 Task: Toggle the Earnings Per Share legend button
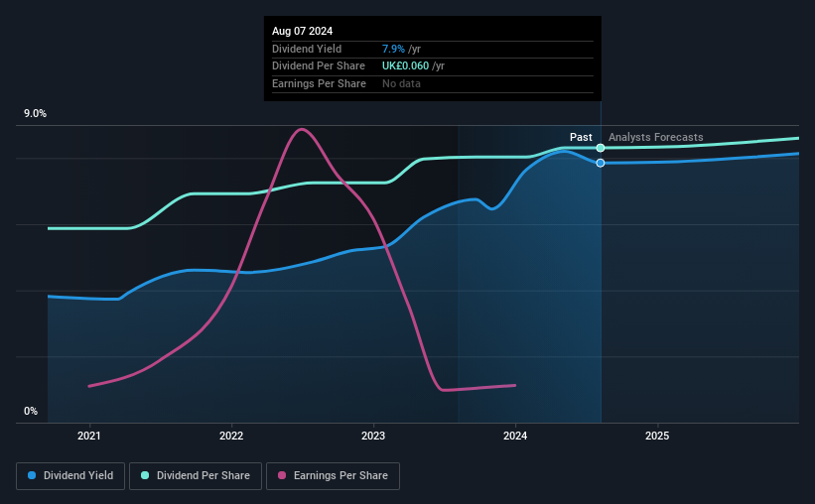coord(333,476)
